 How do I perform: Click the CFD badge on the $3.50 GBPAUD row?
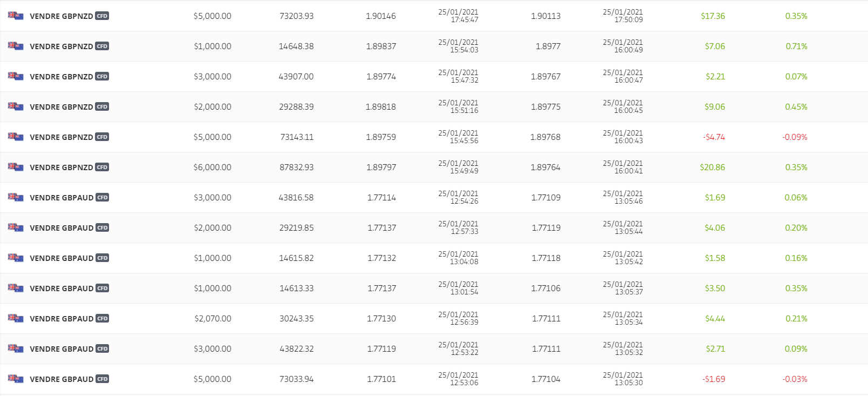click(103, 288)
